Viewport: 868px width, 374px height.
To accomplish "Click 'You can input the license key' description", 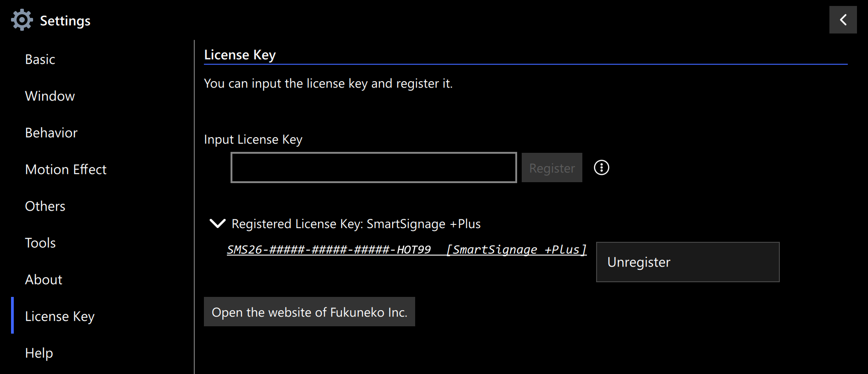I will 328,84.
